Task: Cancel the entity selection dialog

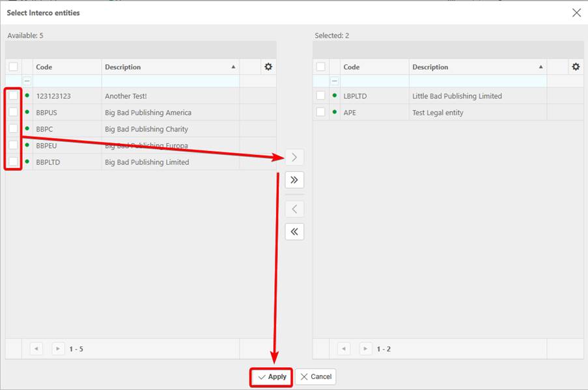Action: (x=316, y=377)
